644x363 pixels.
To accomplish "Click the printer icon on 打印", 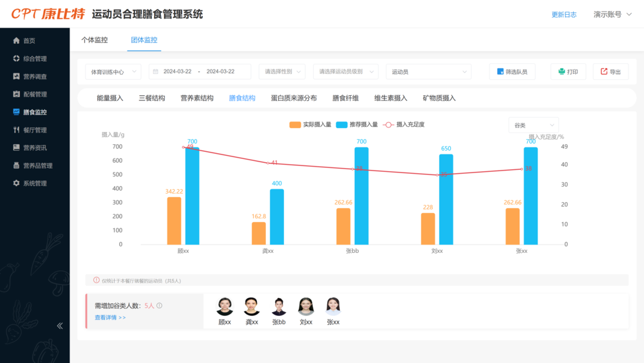I will pyautogui.click(x=562, y=71).
